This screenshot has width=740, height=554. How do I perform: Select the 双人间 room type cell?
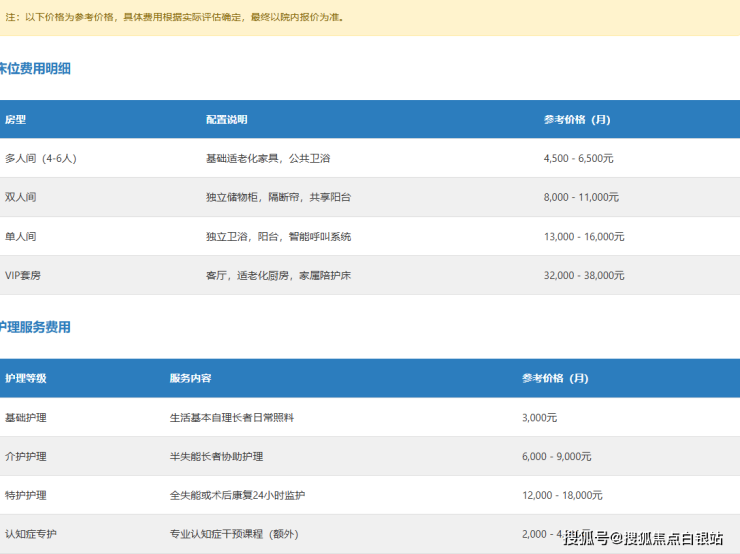pyautogui.click(x=20, y=197)
